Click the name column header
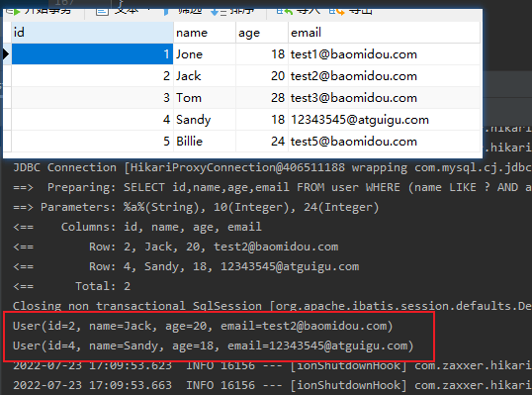The height and width of the screenshot is (395, 532). 205,33
